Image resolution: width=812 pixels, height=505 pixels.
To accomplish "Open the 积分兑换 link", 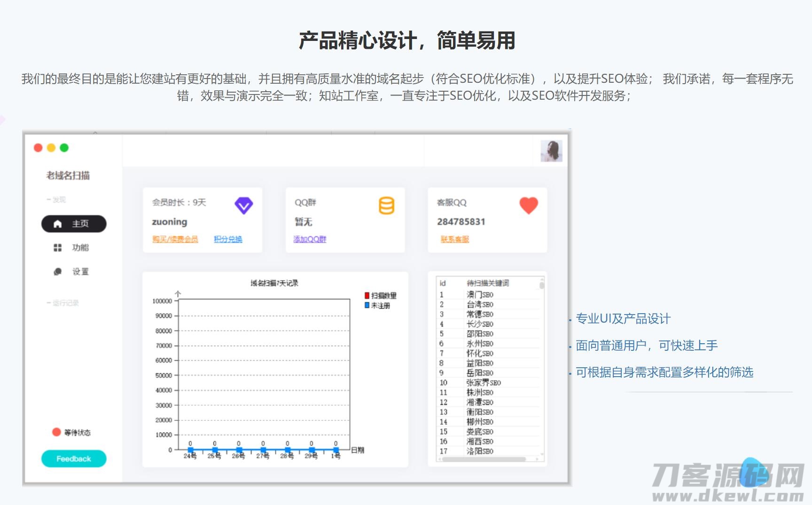I will pos(228,239).
